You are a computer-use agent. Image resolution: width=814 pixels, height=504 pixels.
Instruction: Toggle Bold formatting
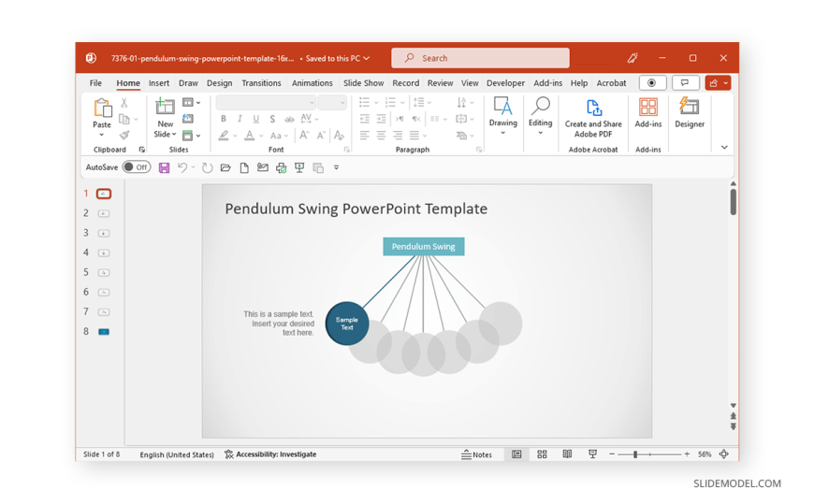224,119
